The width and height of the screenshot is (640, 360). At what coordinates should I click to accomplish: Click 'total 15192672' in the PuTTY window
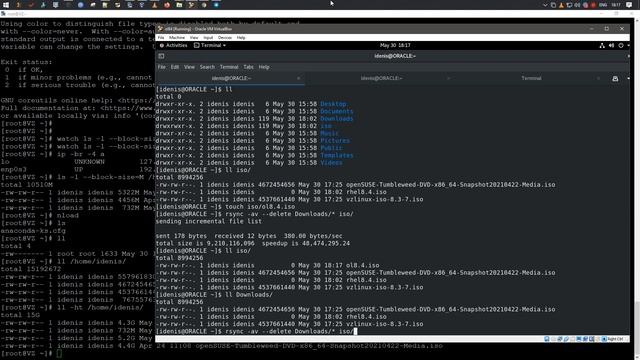pyautogui.click(x=31, y=269)
